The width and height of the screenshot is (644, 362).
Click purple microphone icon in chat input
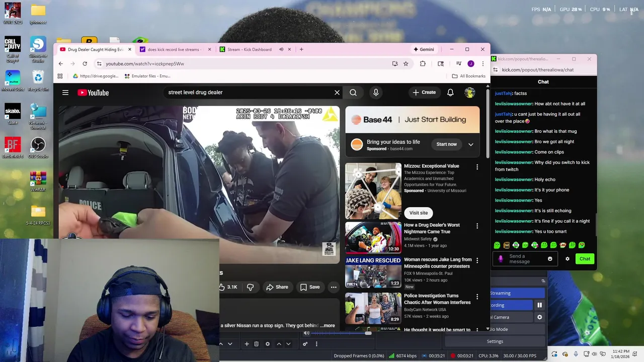click(x=500, y=259)
